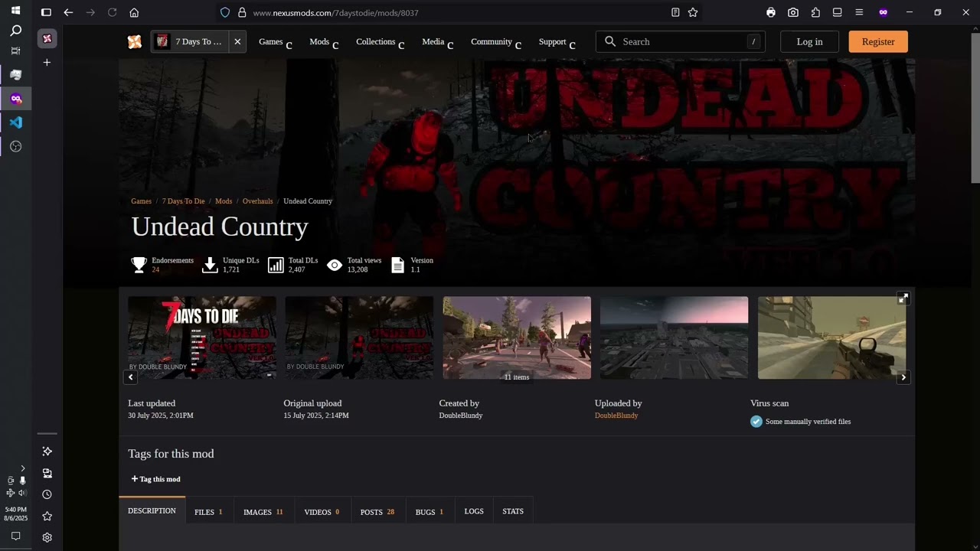980x551 pixels.
Task: Open the Windows Start menu
Action: 15,11
